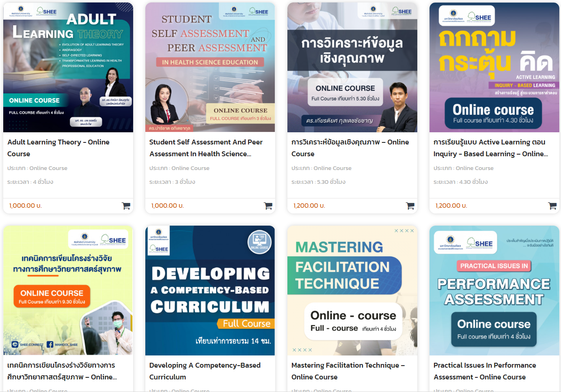
Task: Open Performance Assessment course thumbnail
Action: pyautogui.click(x=494, y=291)
